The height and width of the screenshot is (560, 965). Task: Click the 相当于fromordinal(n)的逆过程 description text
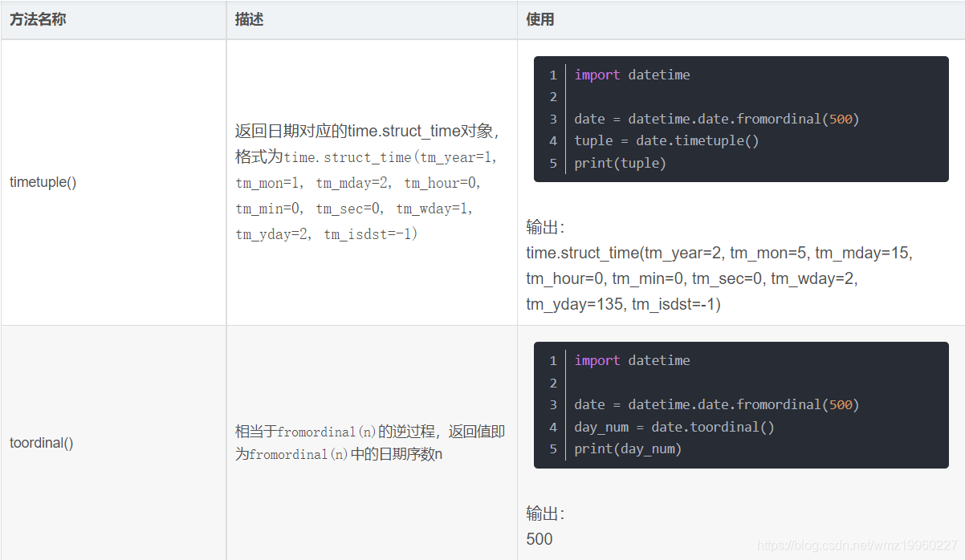coord(370,432)
